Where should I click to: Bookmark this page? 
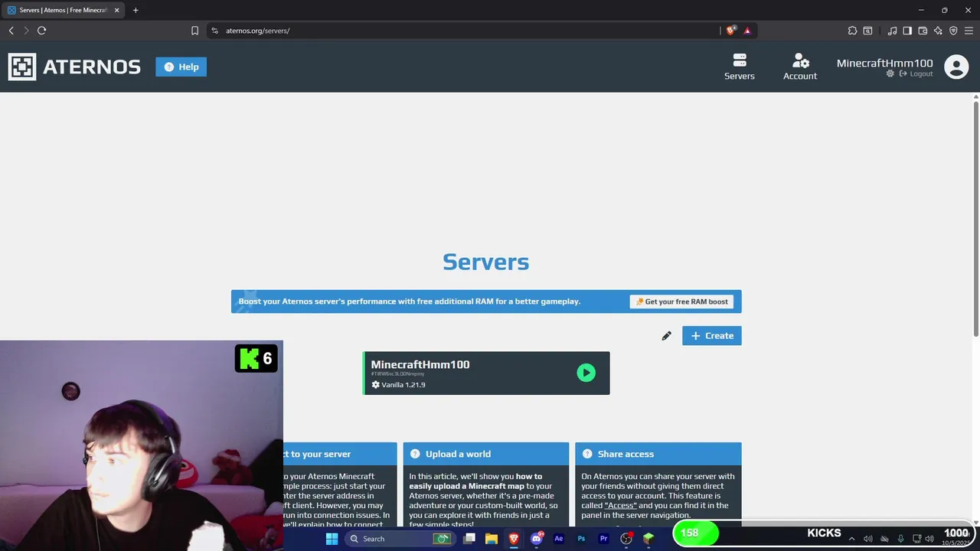(194, 31)
